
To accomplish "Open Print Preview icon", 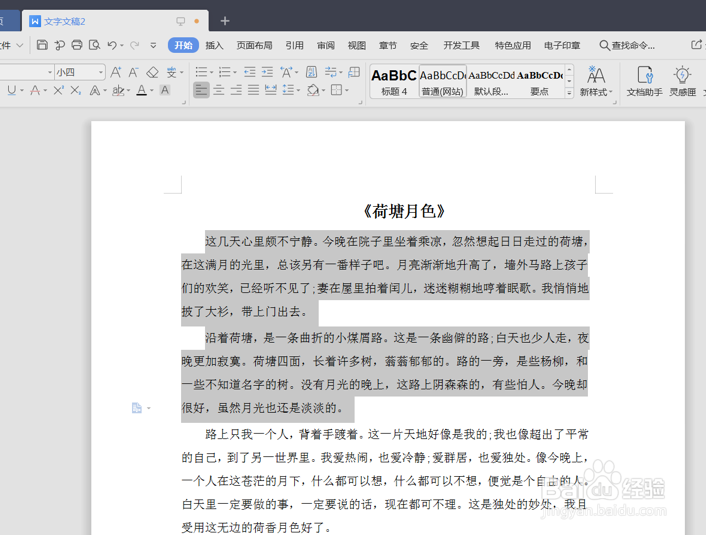I will click(x=95, y=45).
